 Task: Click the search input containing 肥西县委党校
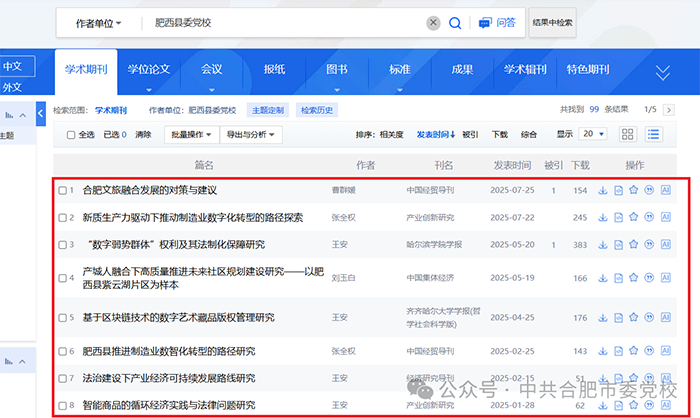[x=286, y=23]
